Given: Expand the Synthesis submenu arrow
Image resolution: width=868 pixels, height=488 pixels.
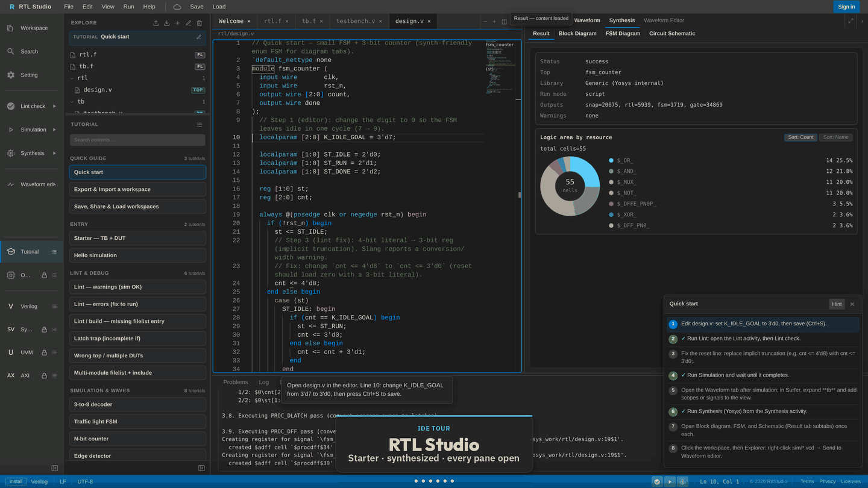Looking at the screenshot, I should point(55,153).
